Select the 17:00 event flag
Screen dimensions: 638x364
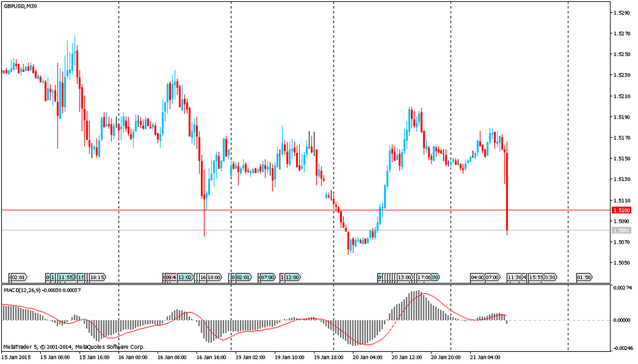coord(424,277)
